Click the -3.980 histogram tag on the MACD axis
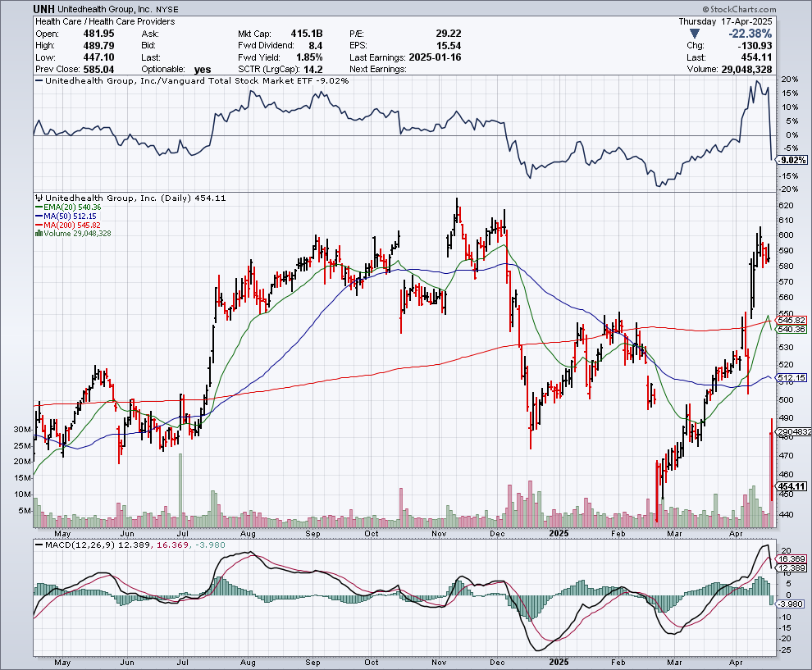The image size is (812, 670). click(x=791, y=604)
